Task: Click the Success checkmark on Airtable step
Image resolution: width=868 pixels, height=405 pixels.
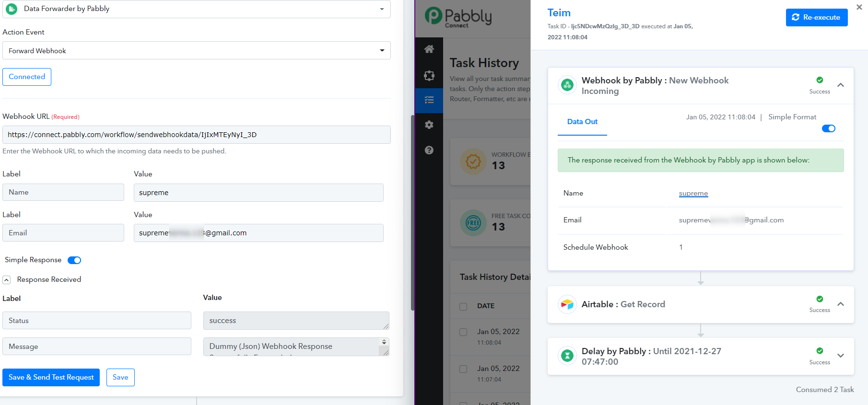Action: pos(820,299)
